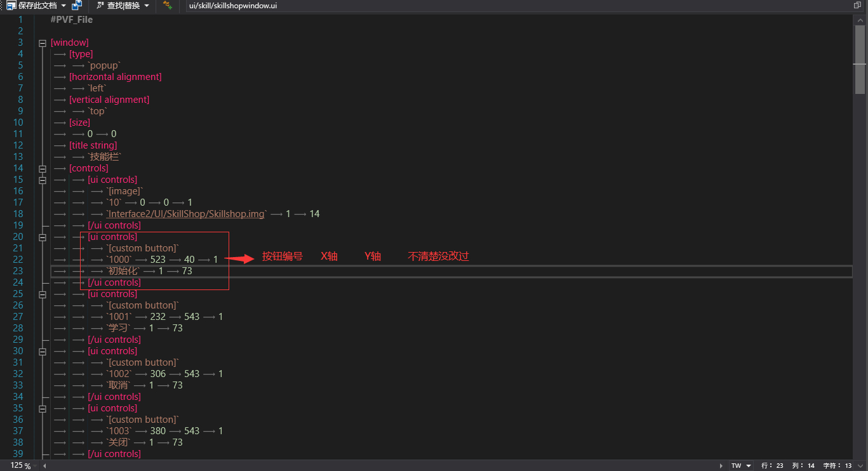Click the `1000` button ID on line 22
868x471 pixels.
click(x=119, y=260)
